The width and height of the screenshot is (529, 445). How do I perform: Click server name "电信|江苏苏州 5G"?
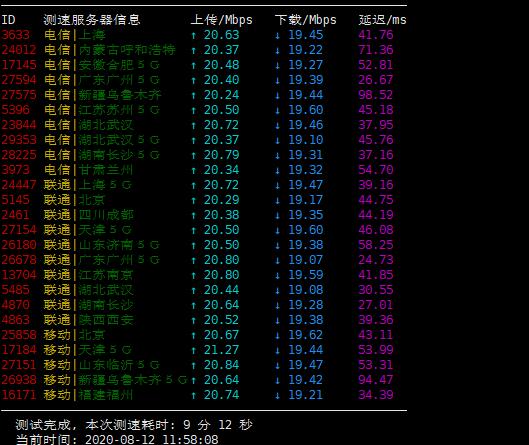tap(102, 110)
